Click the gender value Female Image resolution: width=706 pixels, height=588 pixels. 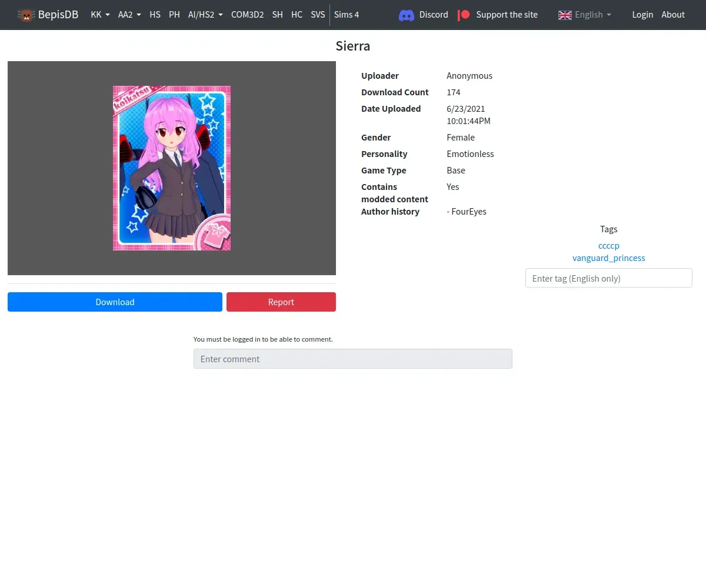(461, 138)
